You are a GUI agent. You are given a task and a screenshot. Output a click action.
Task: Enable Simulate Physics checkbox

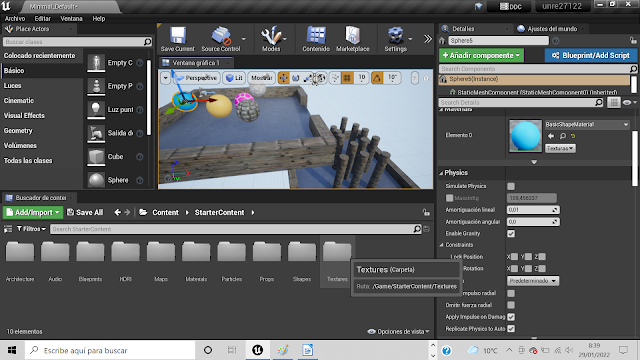(x=511, y=187)
